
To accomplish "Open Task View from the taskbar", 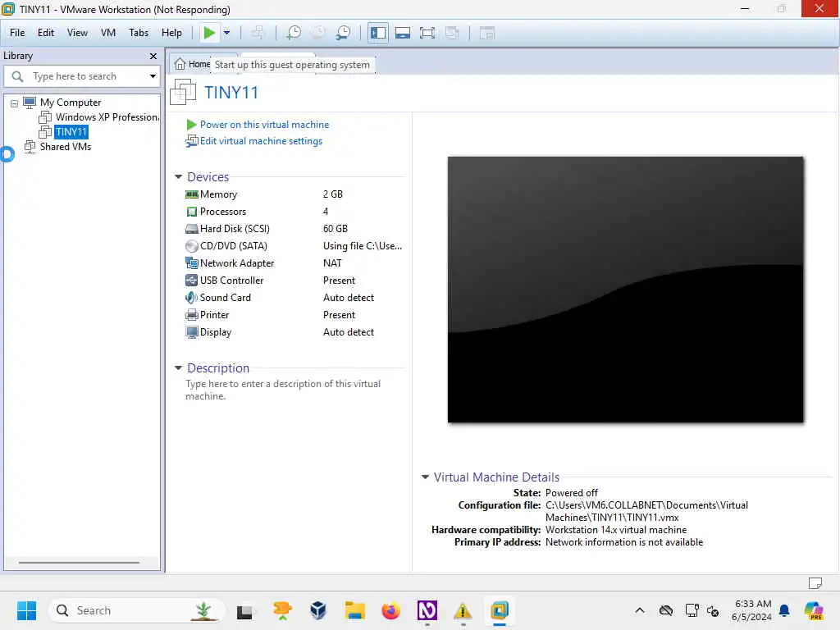I will coord(244,610).
